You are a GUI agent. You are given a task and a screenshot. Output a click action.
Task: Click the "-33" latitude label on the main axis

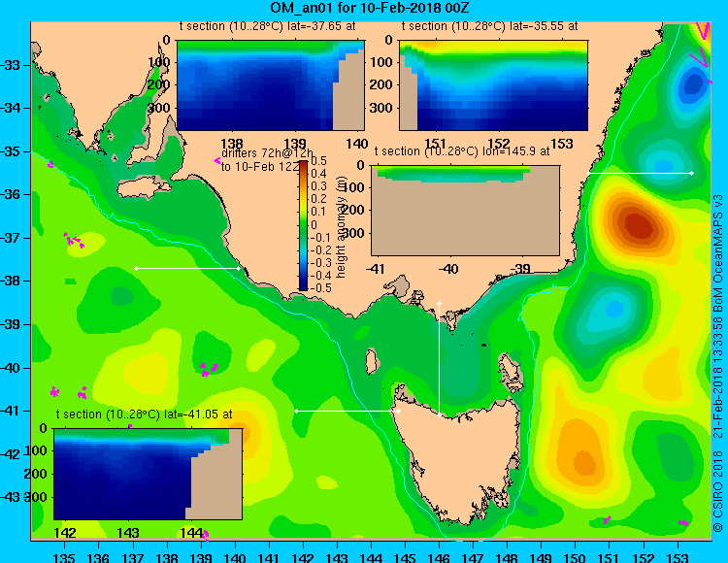pos(10,65)
